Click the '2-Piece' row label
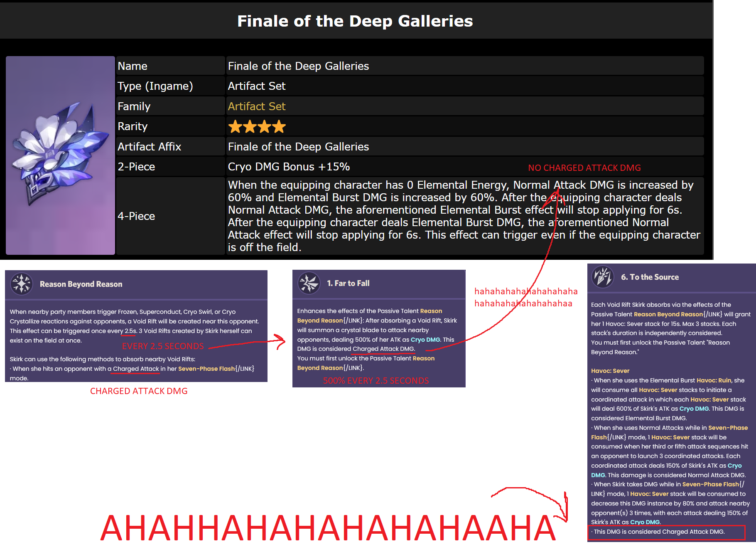The height and width of the screenshot is (552, 756). 136,167
